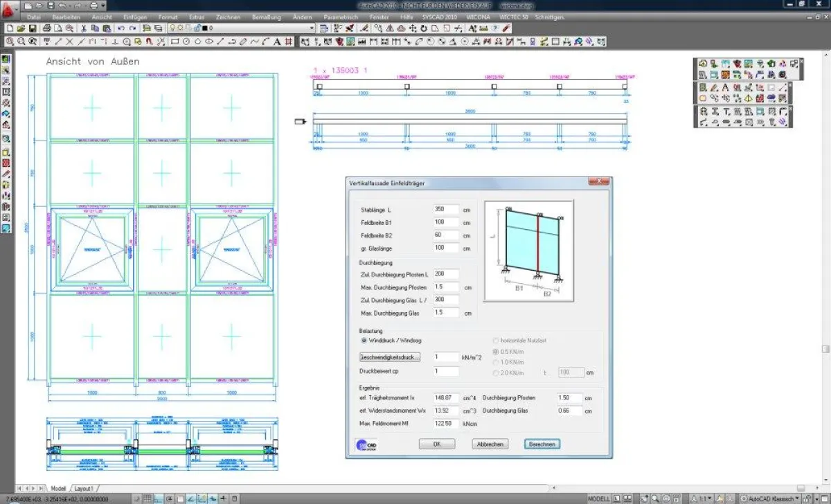This screenshot has height=504, width=831.
Task: Select the Cut scissors icon
Action: [x=84, y=28]
